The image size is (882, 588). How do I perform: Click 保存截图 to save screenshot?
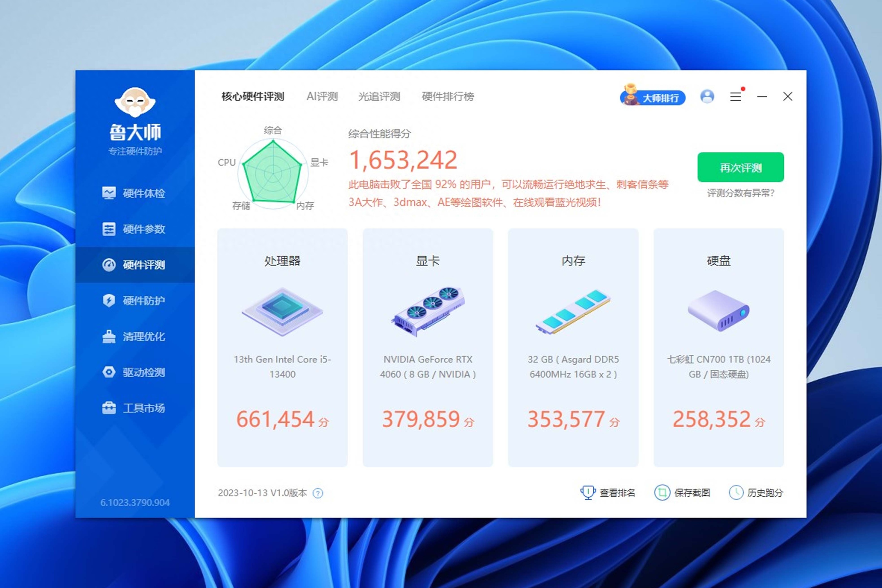[683, 493]
